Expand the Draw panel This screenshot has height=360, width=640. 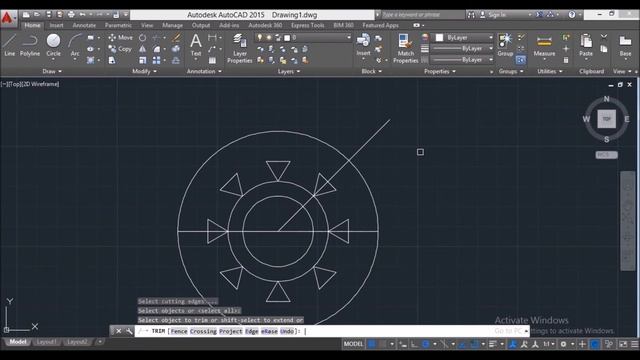point(52,71)
